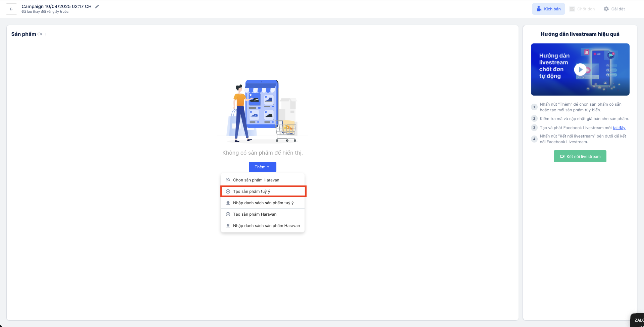Screen dimensions: 644x327
Task: Click the Hướng dẫn livestream hiệu quả heading
Action: tap(580, 34)
